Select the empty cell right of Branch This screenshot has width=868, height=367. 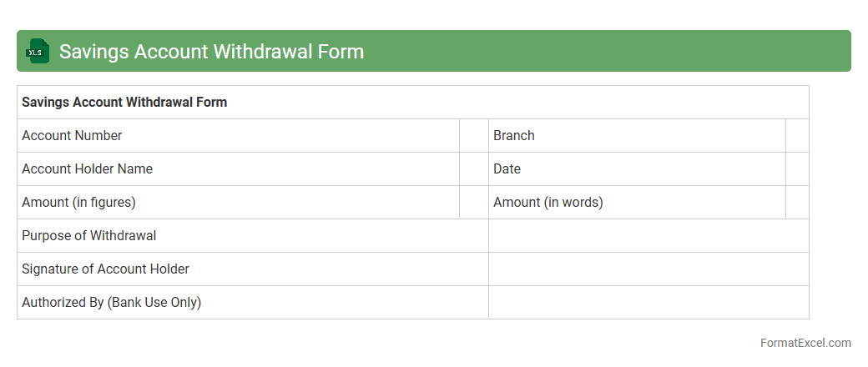pos(797,136)
